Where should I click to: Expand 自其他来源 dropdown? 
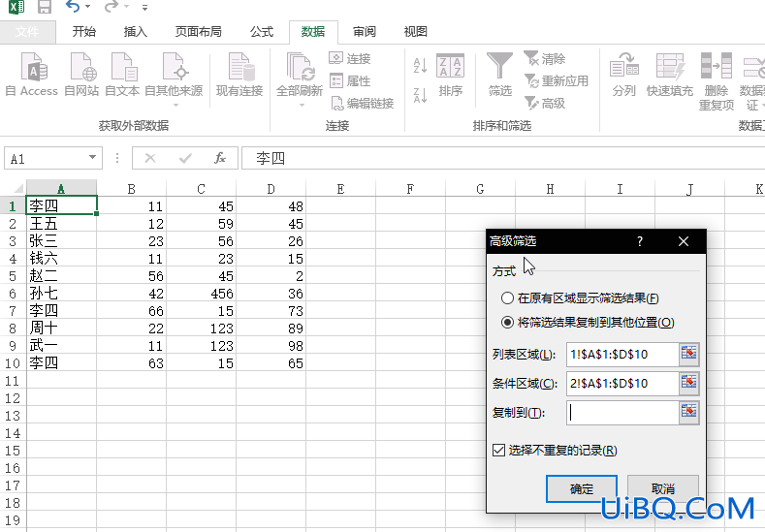click(x=175, y=105)
